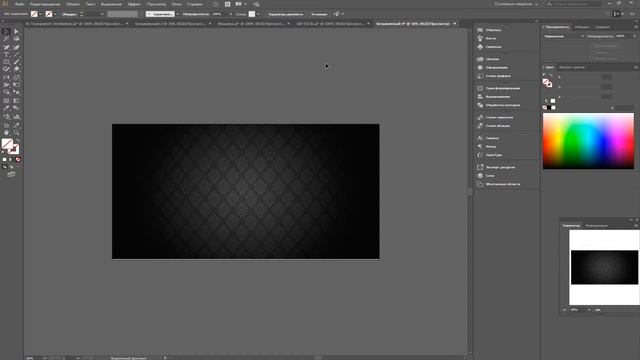Select the Type tool

pos(6,55)
